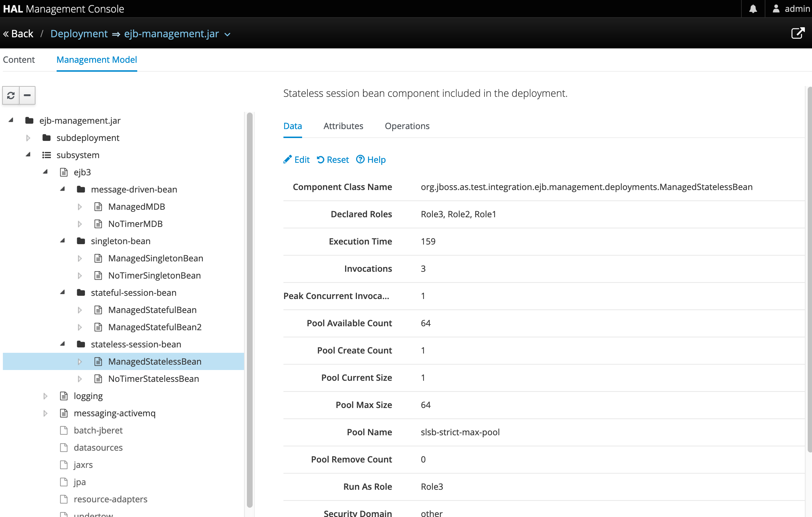Click the list icon beside subsystem

46,155
